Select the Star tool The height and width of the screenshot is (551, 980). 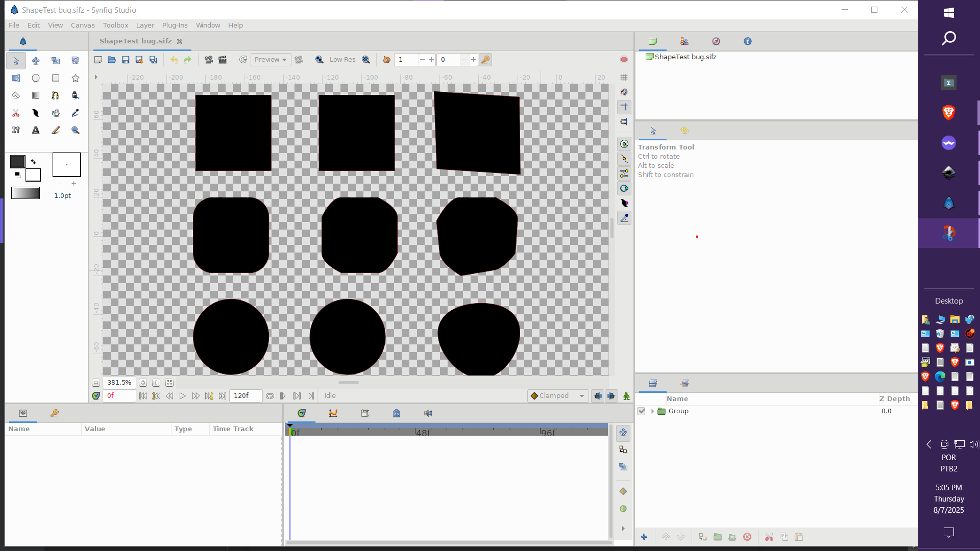[x=76, y=78]
